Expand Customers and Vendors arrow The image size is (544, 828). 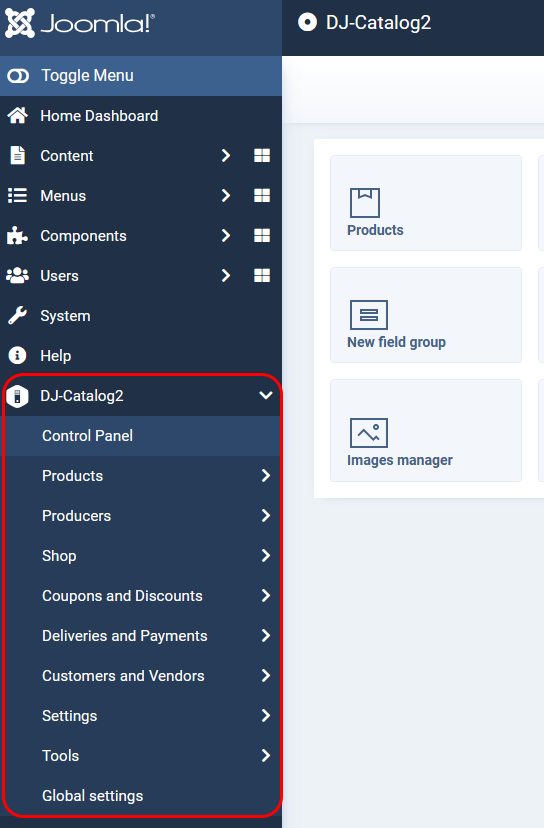(266, 675)
